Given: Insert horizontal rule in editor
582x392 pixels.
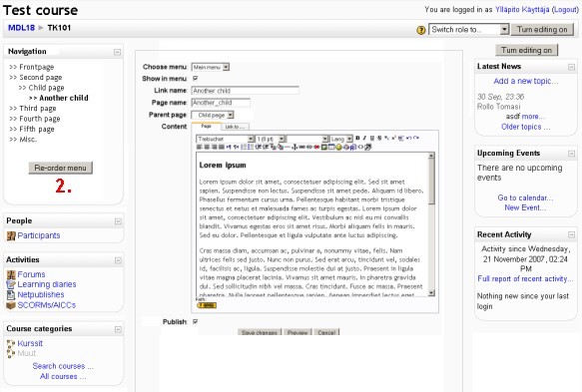Looking at the screenshot, I should pyautogui.click(x=288, y=148).
